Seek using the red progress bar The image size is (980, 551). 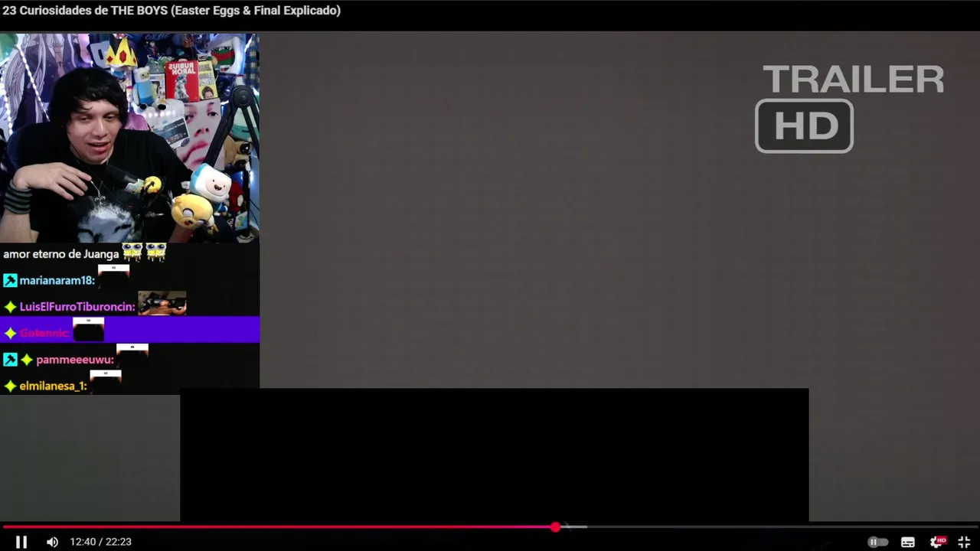(279, 527)
